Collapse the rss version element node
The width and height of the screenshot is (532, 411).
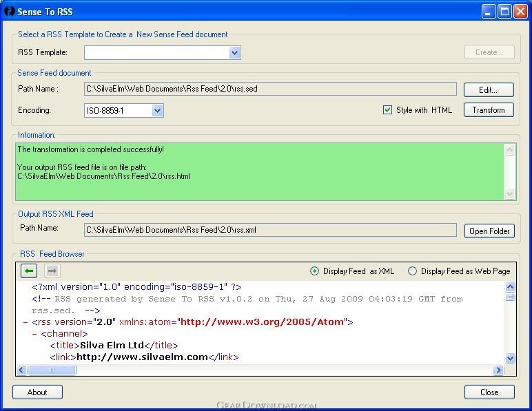coord(25,322)
